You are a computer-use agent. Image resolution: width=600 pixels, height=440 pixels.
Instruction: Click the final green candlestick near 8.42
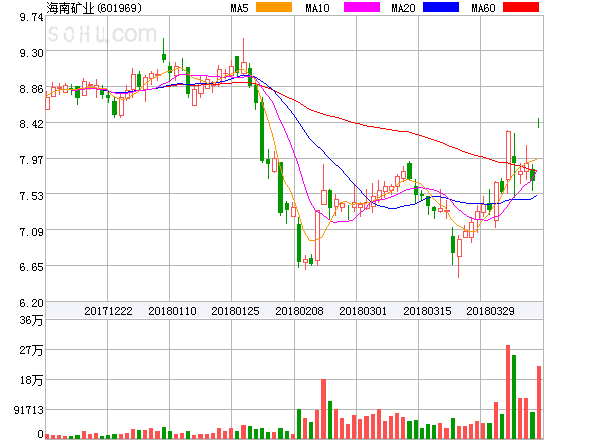(x=538, y=123)
